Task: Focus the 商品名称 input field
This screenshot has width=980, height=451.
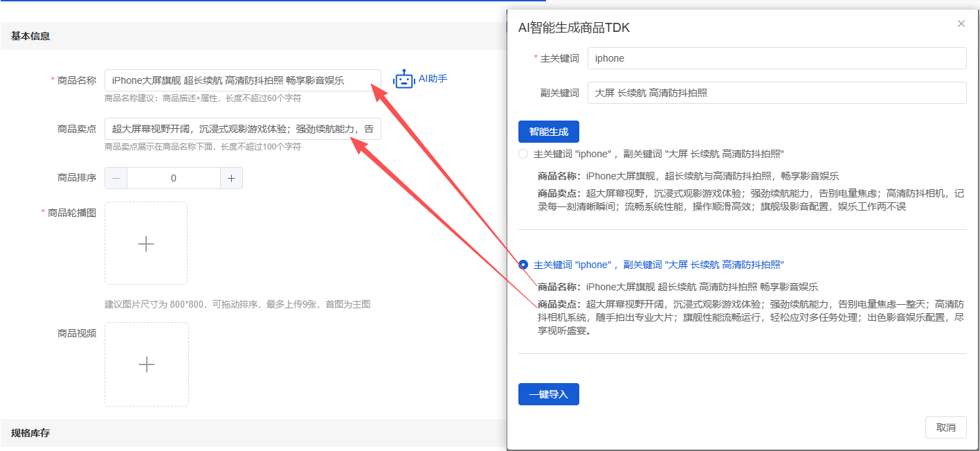Action: point(243,80)
